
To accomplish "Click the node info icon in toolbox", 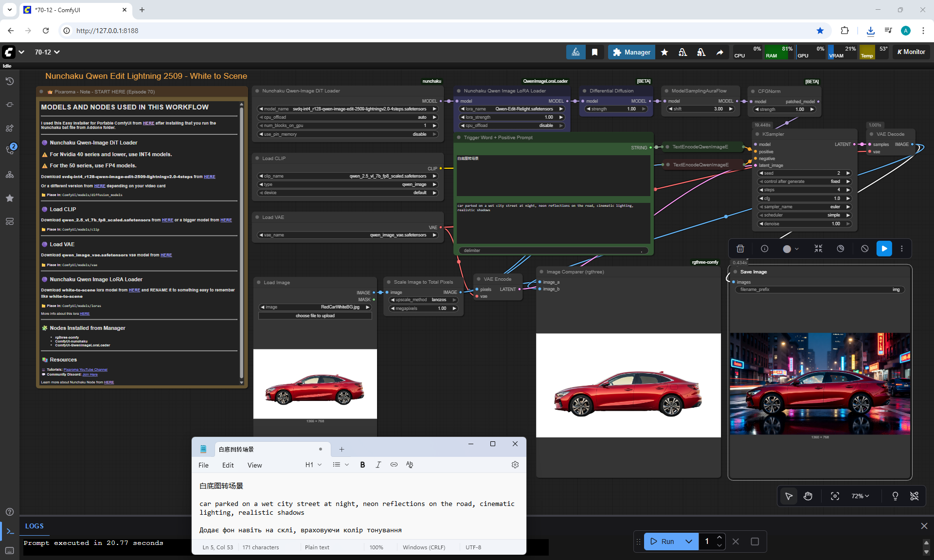I will (x=764, y=249).
